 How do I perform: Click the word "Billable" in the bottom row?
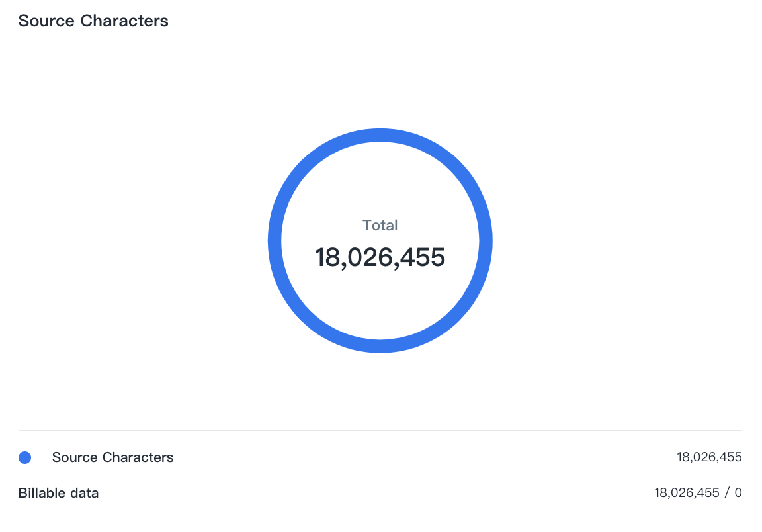pyautogui.click(x=42, y=493)
